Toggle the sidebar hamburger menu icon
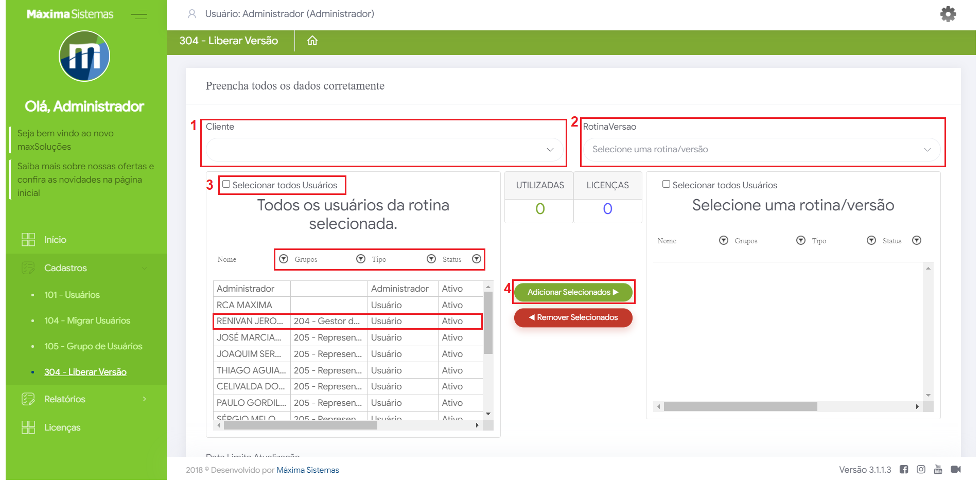 tap(139, 14)
